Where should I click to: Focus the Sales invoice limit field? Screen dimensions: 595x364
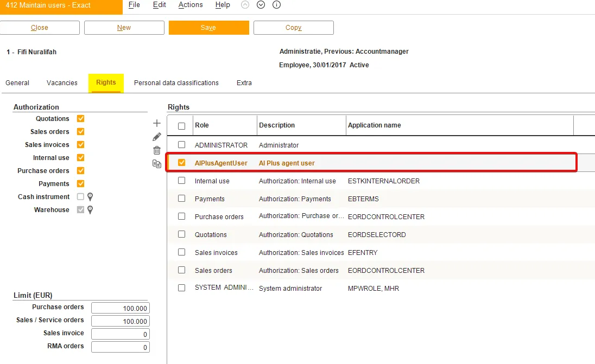coord(121,334)
